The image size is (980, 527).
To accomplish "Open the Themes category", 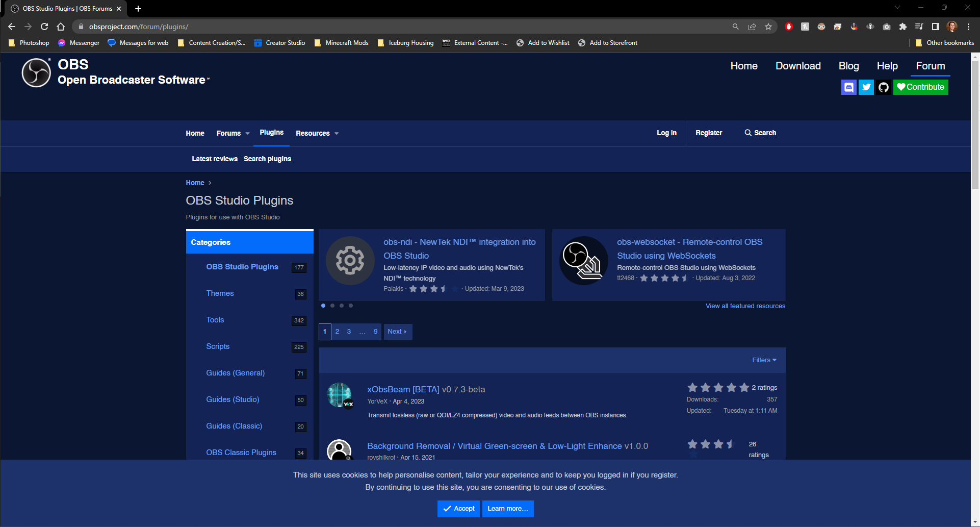I will (x=220, y=293).
